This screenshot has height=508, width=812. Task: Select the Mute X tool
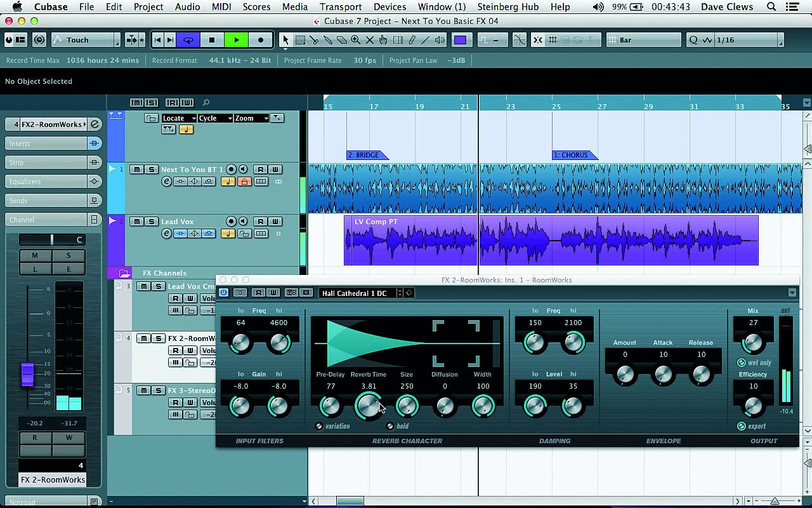370,40
